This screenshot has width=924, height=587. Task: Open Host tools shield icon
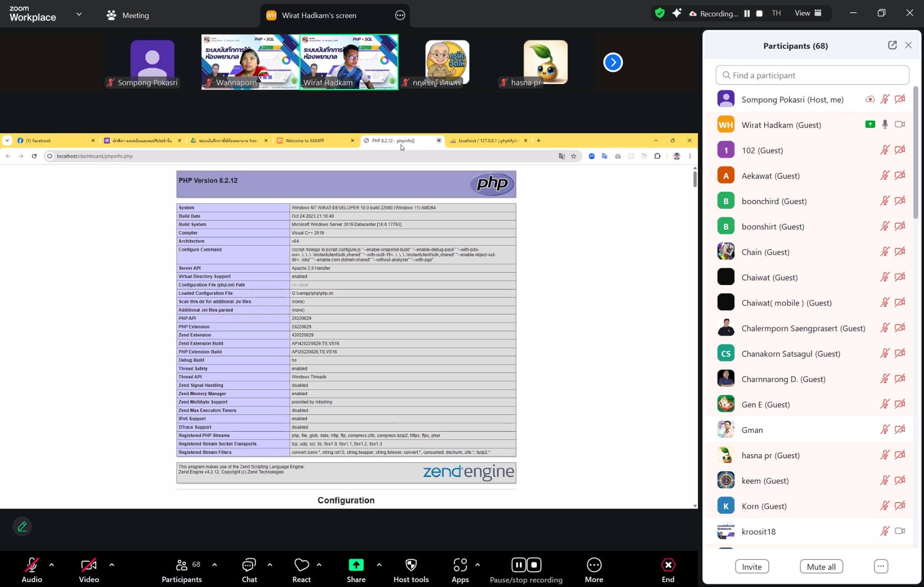point(411,565)
